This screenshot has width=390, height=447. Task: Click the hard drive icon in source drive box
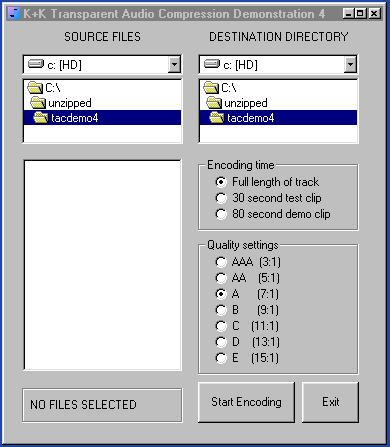tap(36, 64)
